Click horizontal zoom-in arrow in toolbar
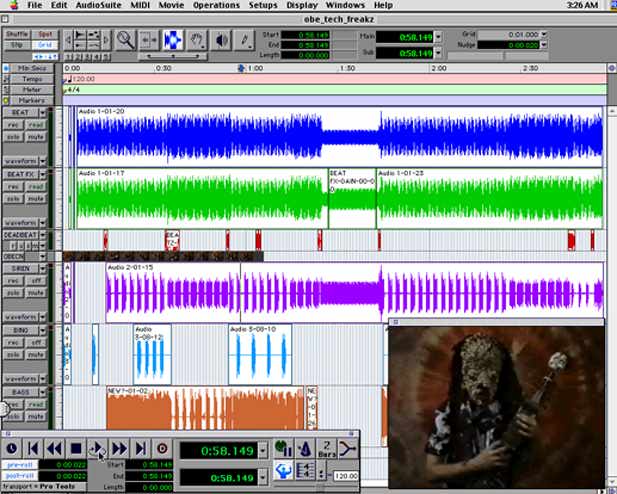This screenshot has height=494, width=617. pos(106,40)
